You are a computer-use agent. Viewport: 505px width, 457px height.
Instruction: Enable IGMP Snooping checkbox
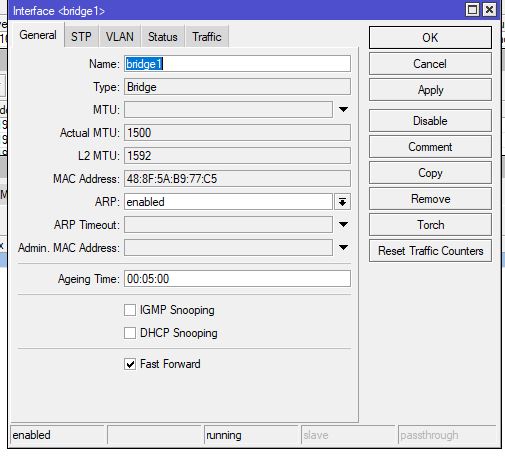click(x=130, y=310)
